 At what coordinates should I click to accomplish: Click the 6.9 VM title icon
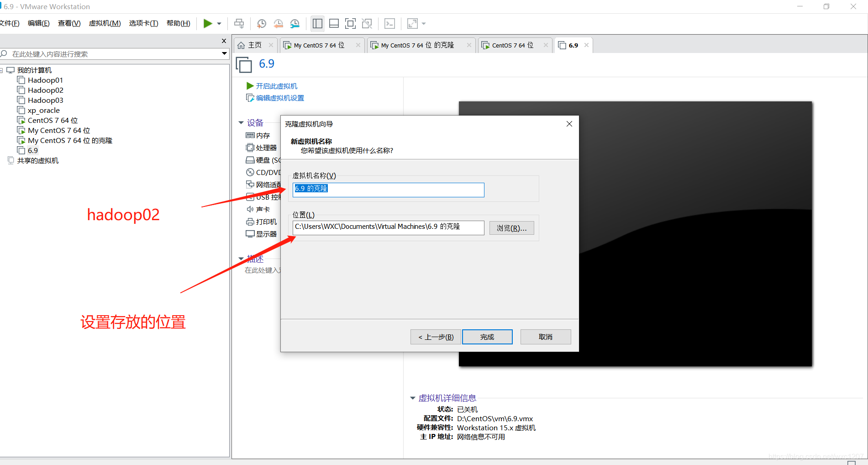coord(244,64)
